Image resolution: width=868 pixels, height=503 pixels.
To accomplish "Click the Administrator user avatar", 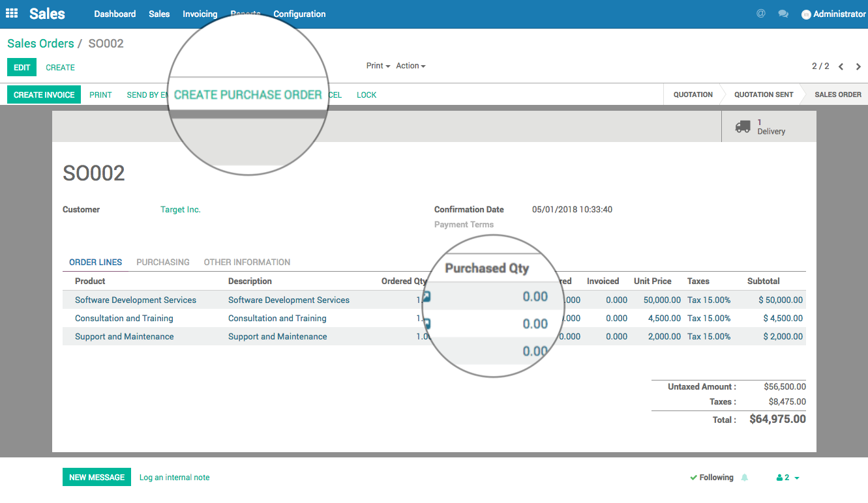I will (806, 14).
